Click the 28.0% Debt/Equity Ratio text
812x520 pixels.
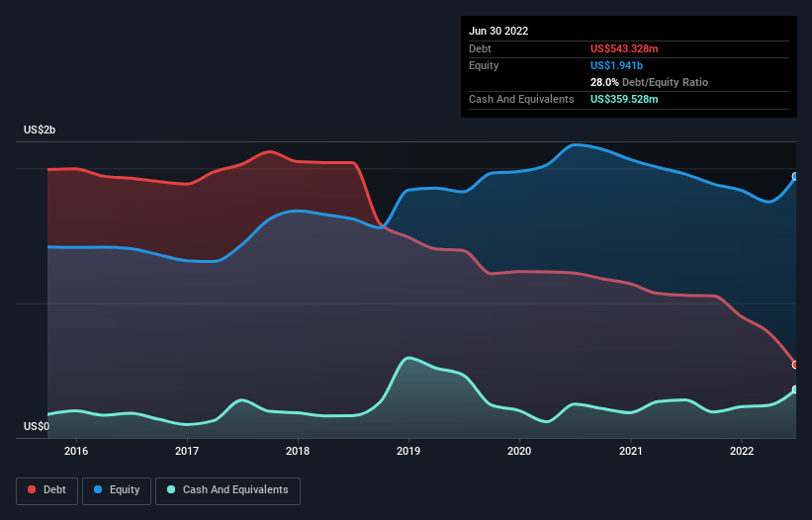pos(649,82)
